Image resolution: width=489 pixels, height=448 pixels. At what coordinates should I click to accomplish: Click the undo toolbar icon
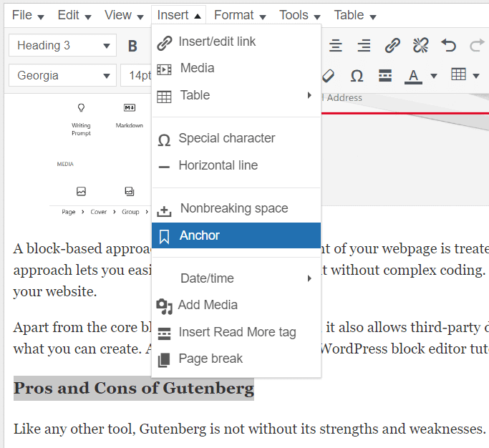click(449, 46)
